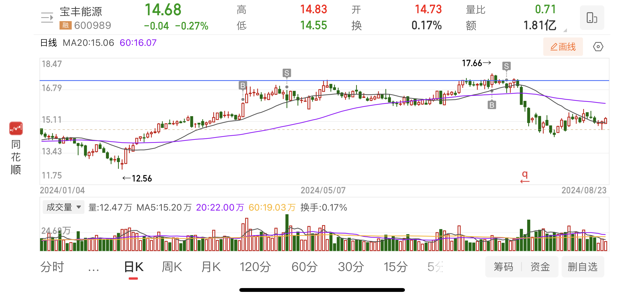Toggle the 筹码 chip distribution view
Screen dimensions: 644x298
point(503,267)
